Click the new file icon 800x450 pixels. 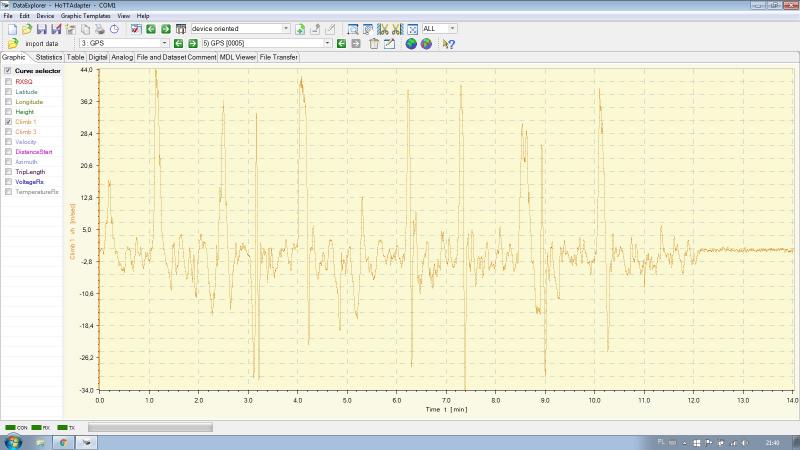(12, 29)
